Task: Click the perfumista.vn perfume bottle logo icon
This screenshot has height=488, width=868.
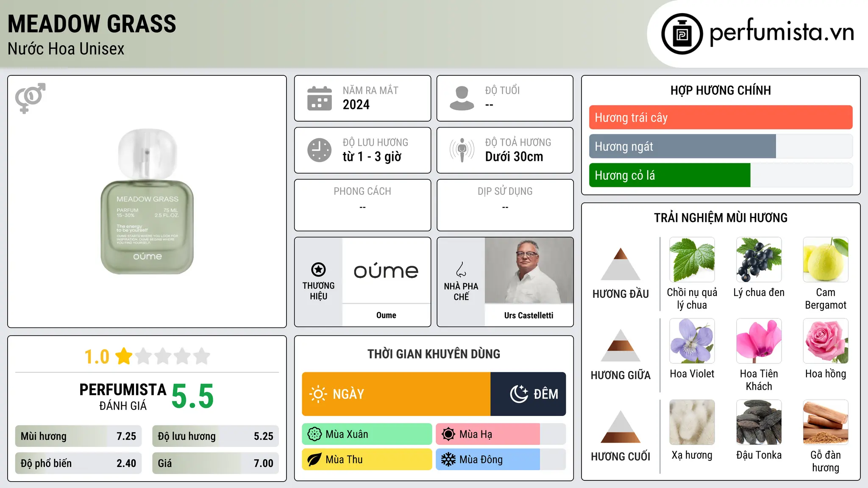Action: pos(682,34)
